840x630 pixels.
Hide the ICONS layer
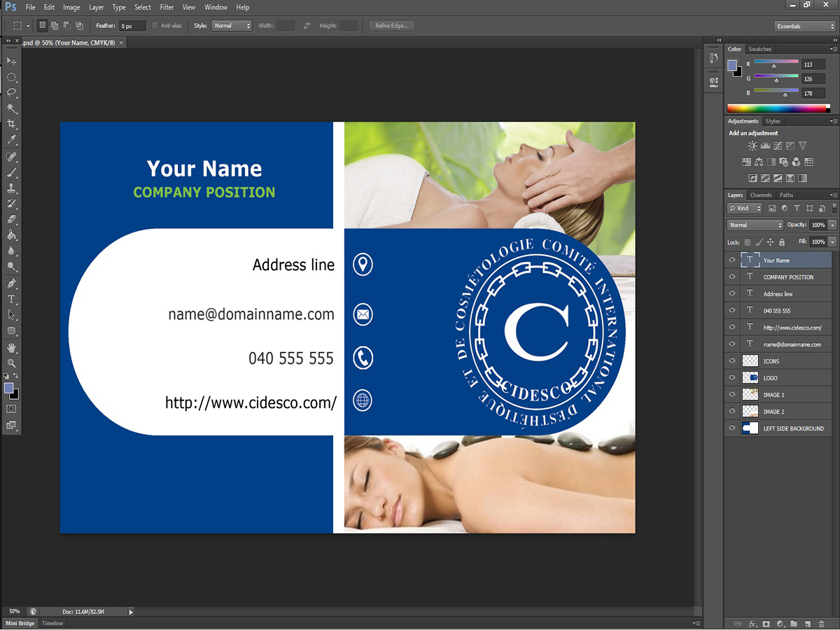(732, 360)
